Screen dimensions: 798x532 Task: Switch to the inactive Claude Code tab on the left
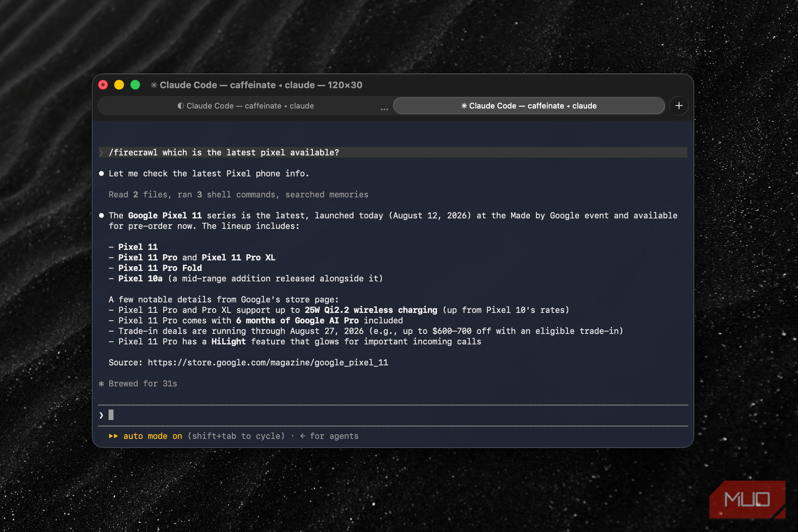coord(245,106)
